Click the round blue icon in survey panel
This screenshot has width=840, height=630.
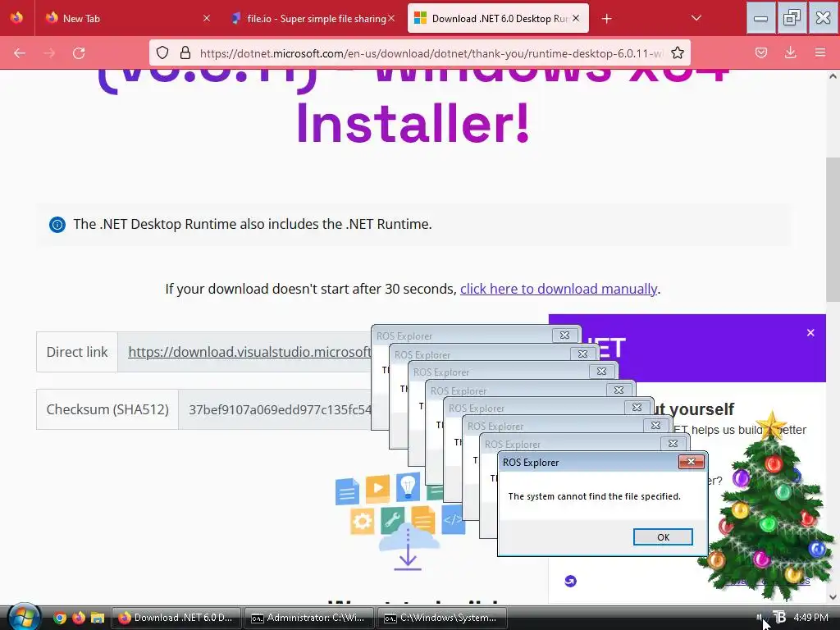pos(571,581)
